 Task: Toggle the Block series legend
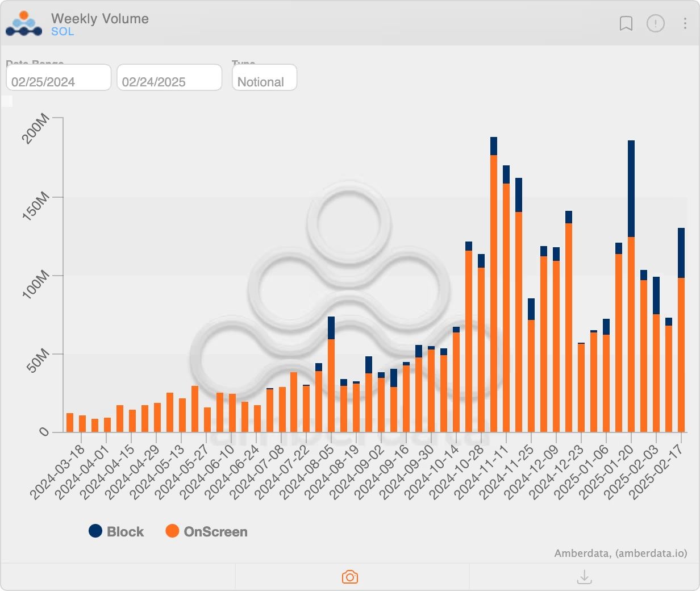125,532
